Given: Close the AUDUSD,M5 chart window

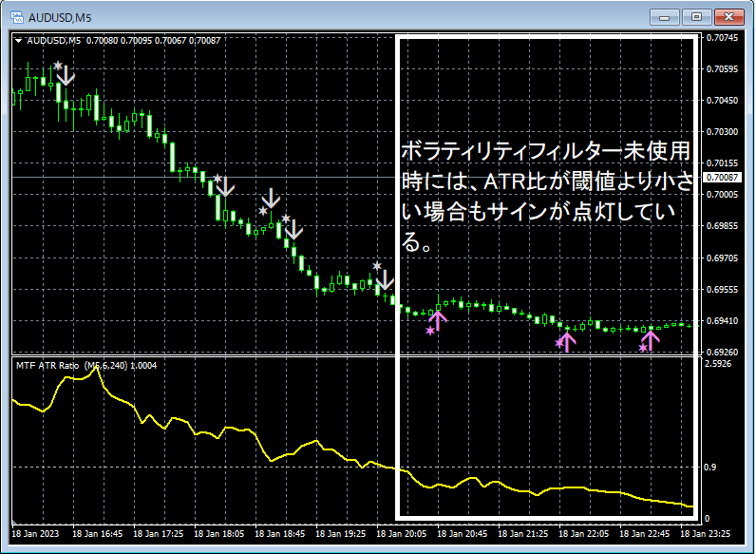Looking at the screenshot, I should point(729,17).
